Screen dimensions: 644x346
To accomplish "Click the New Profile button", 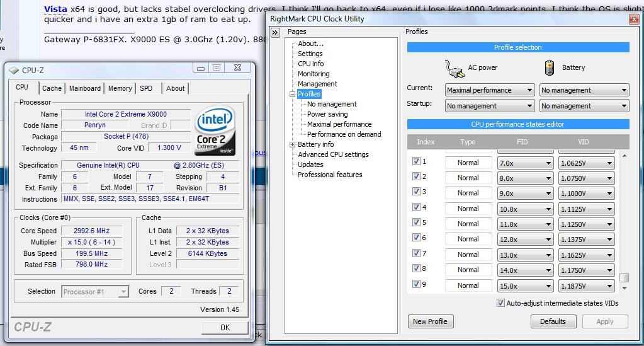I will click(430, 321).
